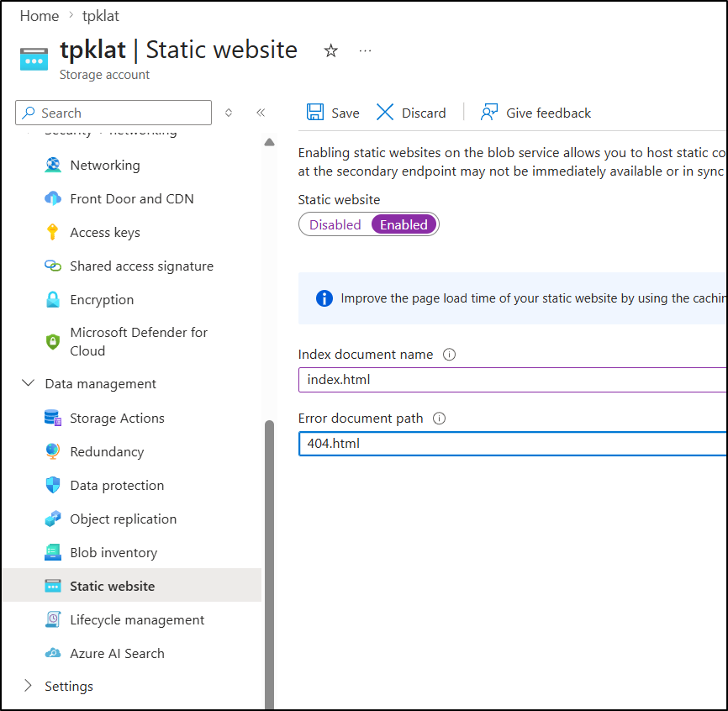Discard the static website changes
The width and height of the screenshot is (728, 711).
(411, 113)
